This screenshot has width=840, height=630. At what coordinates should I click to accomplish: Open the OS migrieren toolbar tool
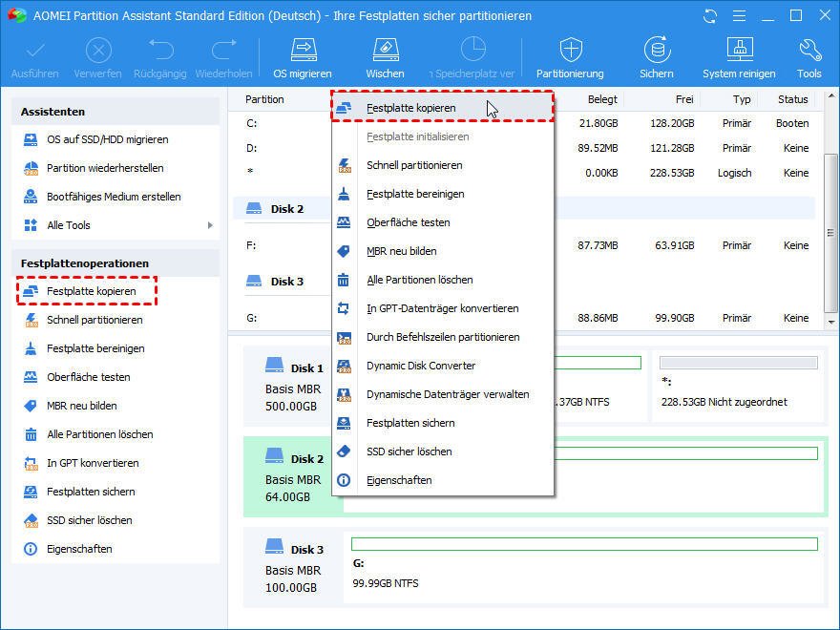click(x=303, y=58)
